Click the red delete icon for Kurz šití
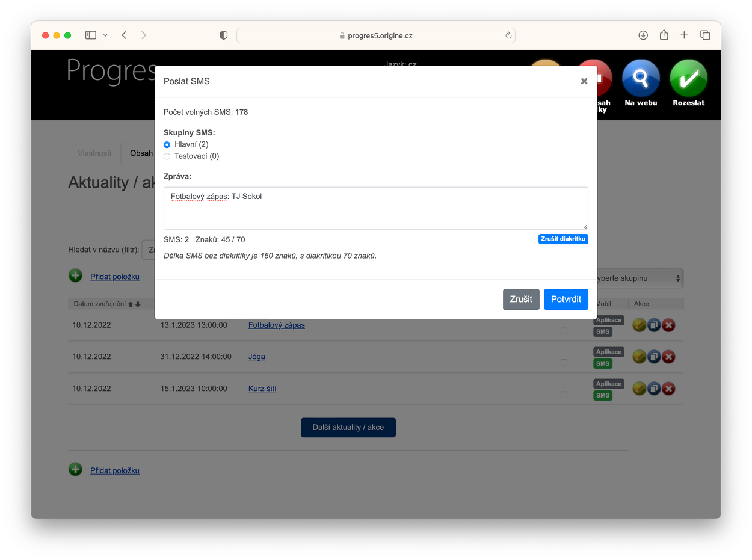This screenshot has height=560, width=752. (x=668, y=389)
